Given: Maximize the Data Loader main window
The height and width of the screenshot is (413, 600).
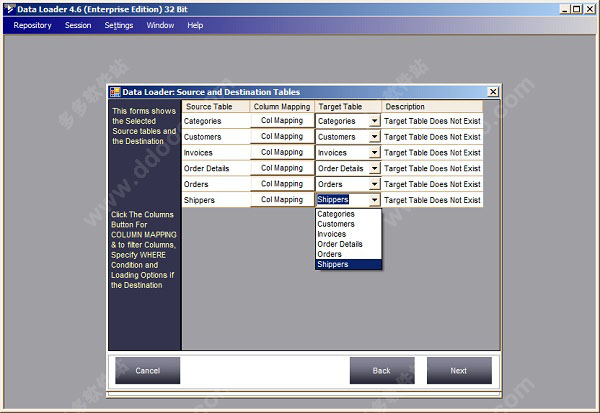Looking at the screenshot, I should [x=577, y=9].
